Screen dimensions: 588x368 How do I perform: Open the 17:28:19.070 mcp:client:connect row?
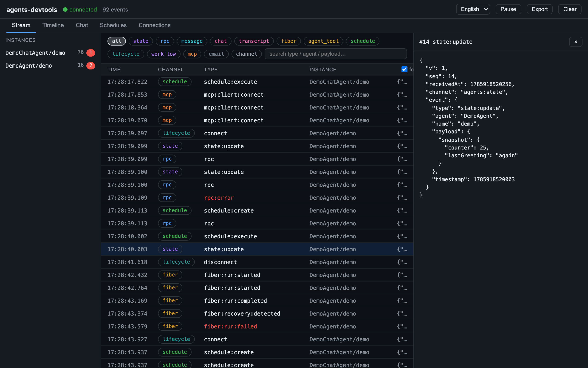point(257,121)
